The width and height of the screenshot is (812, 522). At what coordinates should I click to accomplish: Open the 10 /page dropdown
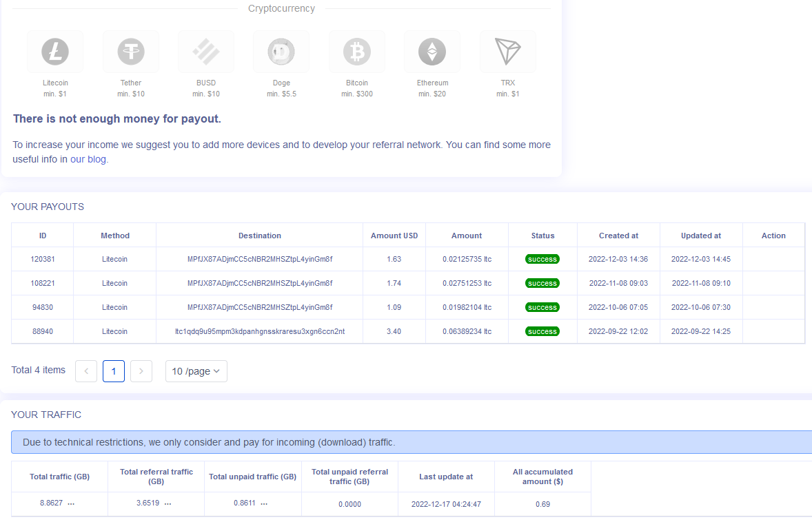196,371
